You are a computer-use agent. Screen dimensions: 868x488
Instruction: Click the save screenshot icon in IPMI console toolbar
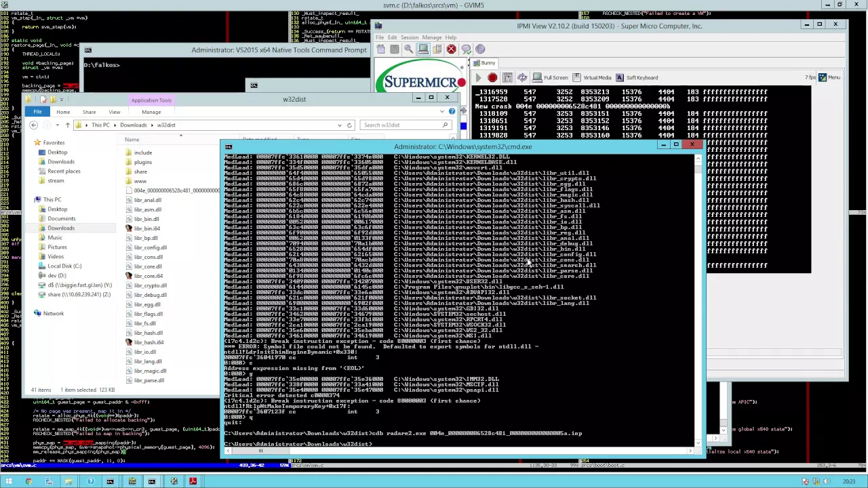(507, 78)
